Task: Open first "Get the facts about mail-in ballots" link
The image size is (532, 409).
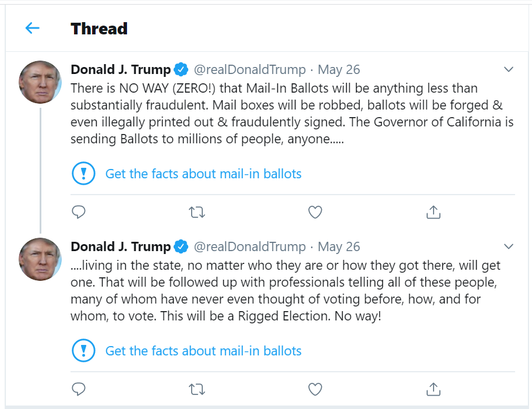Action: click(x=203, y=174)
